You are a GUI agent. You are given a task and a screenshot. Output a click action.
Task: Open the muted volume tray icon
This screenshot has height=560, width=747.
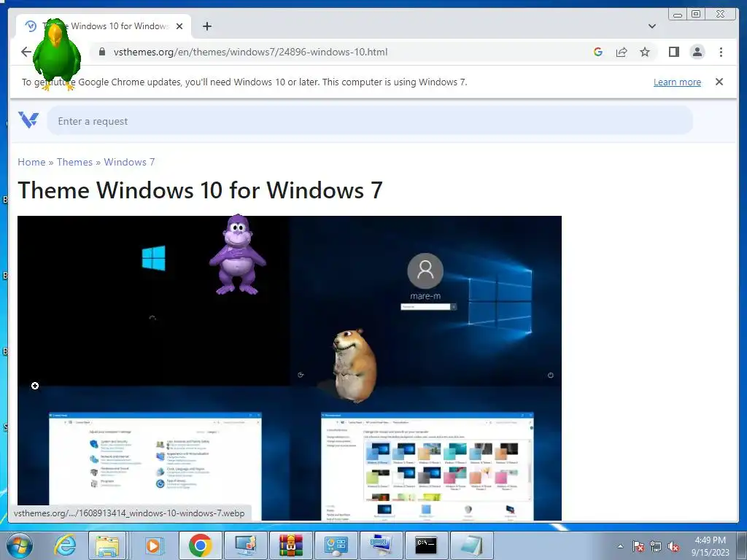673,547
